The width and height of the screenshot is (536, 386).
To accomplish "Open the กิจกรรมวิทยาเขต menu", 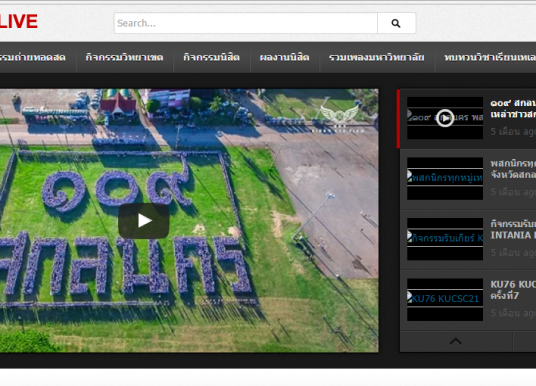I will 124,57.
